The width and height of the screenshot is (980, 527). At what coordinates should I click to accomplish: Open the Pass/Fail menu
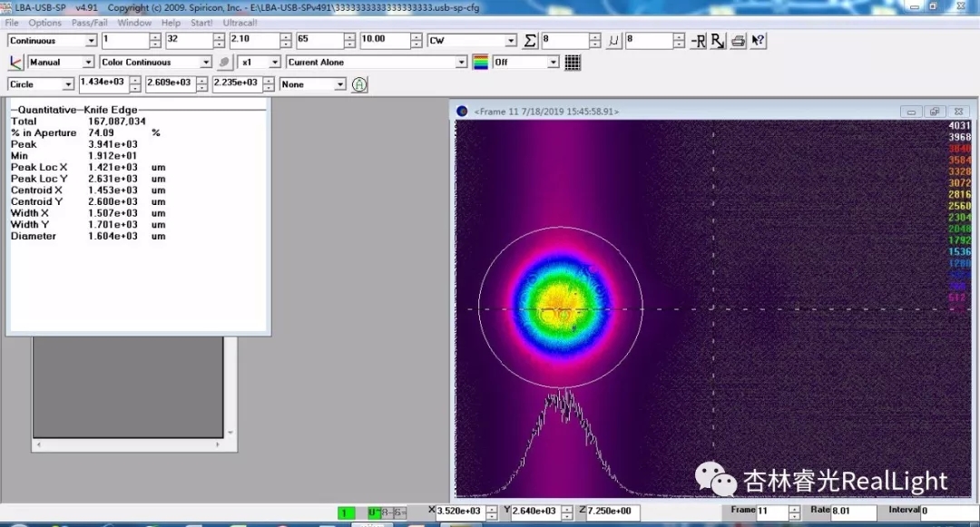pos(89,23)
